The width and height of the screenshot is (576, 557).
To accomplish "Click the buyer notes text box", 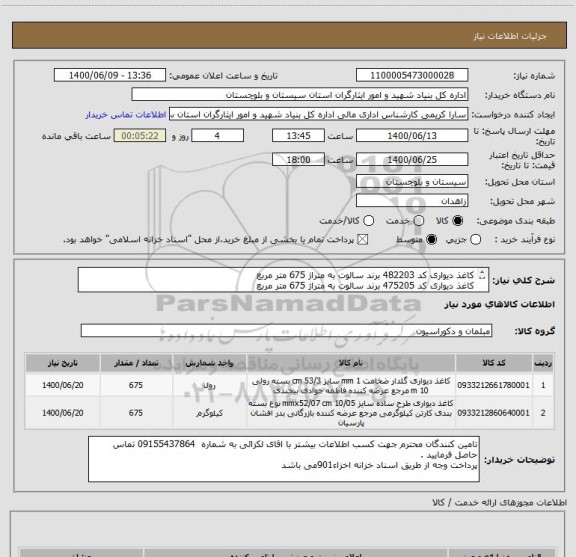I will (284, 459).
